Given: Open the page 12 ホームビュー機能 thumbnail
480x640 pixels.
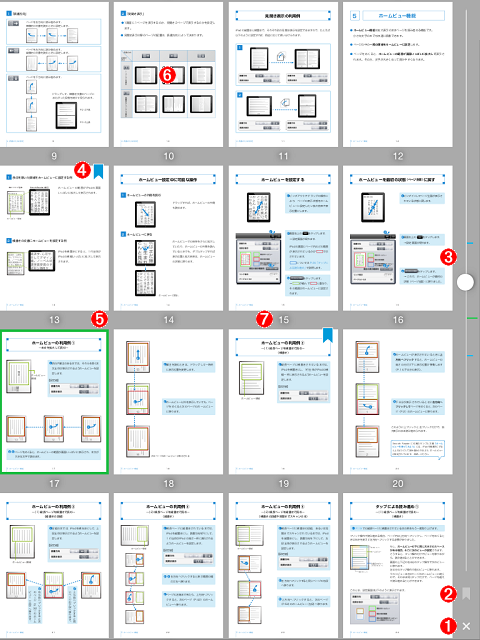Looking at the screenshot, I should click(x=398, y=75).
